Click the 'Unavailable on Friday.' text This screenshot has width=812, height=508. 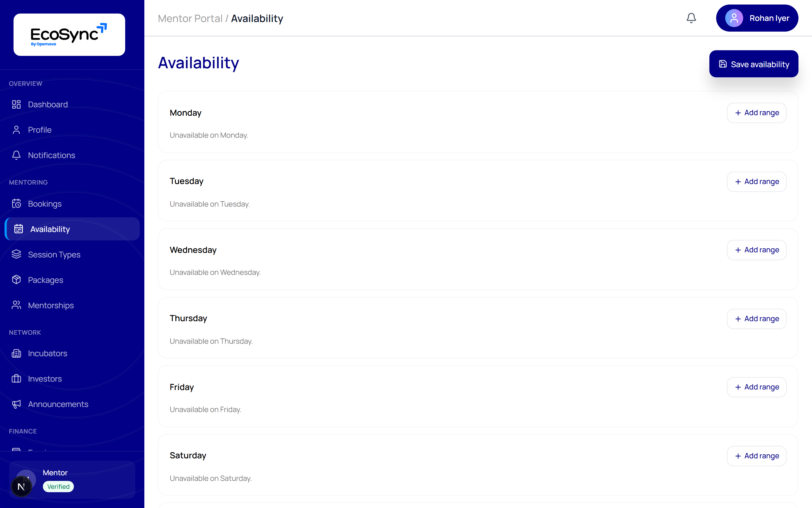[205, 409]
